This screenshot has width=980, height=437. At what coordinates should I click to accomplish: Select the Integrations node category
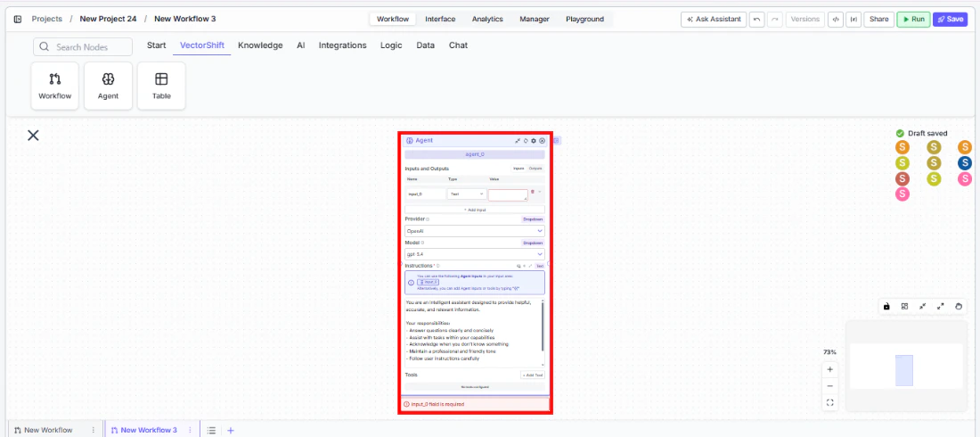coord(342,45)
